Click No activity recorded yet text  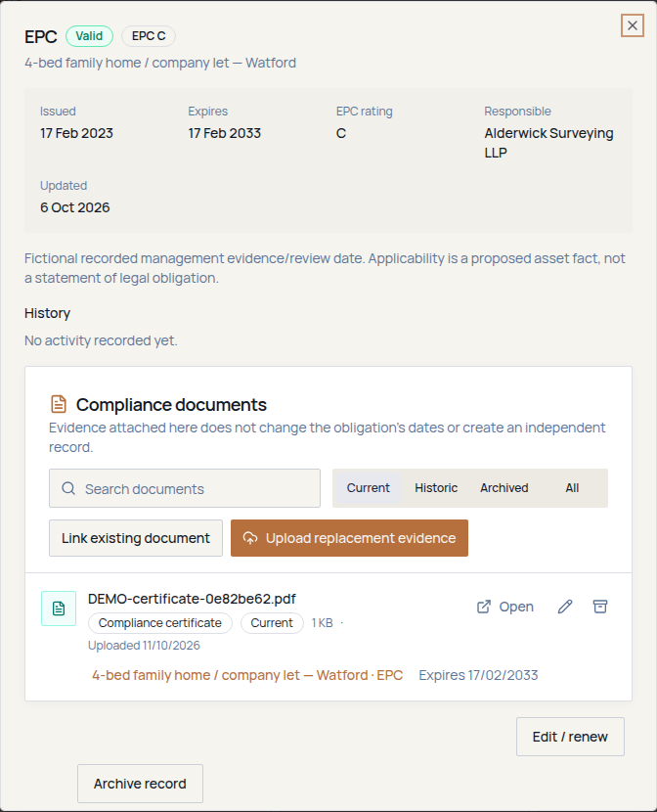(x=101, y=340)
